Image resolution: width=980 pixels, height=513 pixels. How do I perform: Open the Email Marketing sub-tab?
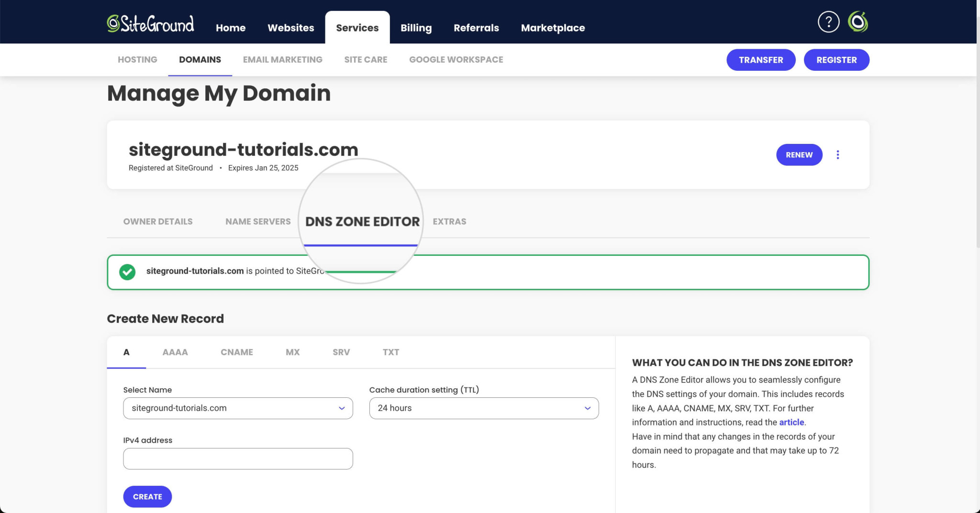click(x=282, y=60)
